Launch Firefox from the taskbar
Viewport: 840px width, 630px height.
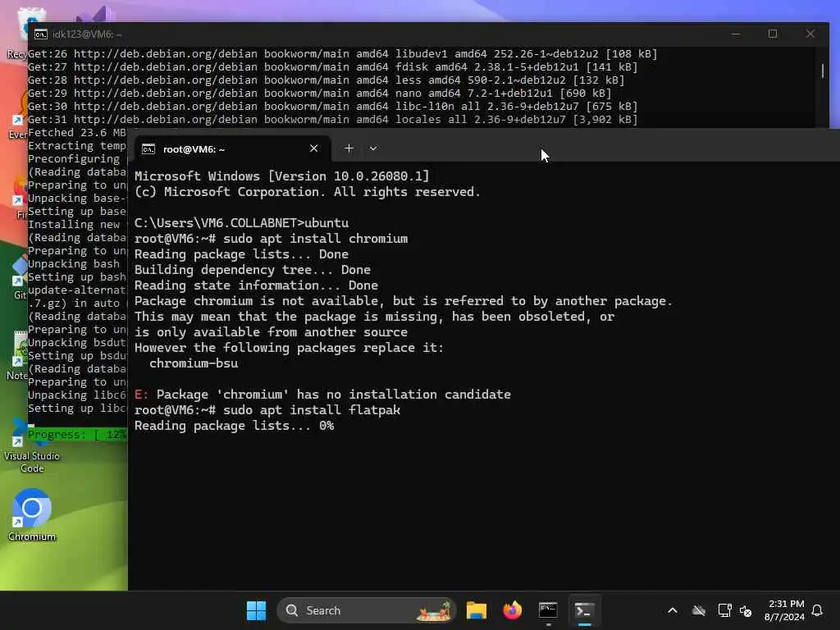point(512,610)
